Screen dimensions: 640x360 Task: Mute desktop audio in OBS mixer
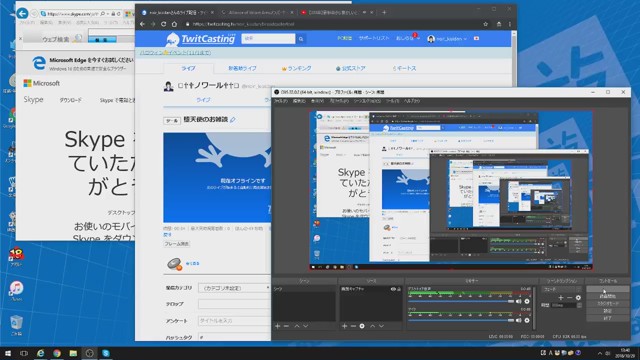518,301
